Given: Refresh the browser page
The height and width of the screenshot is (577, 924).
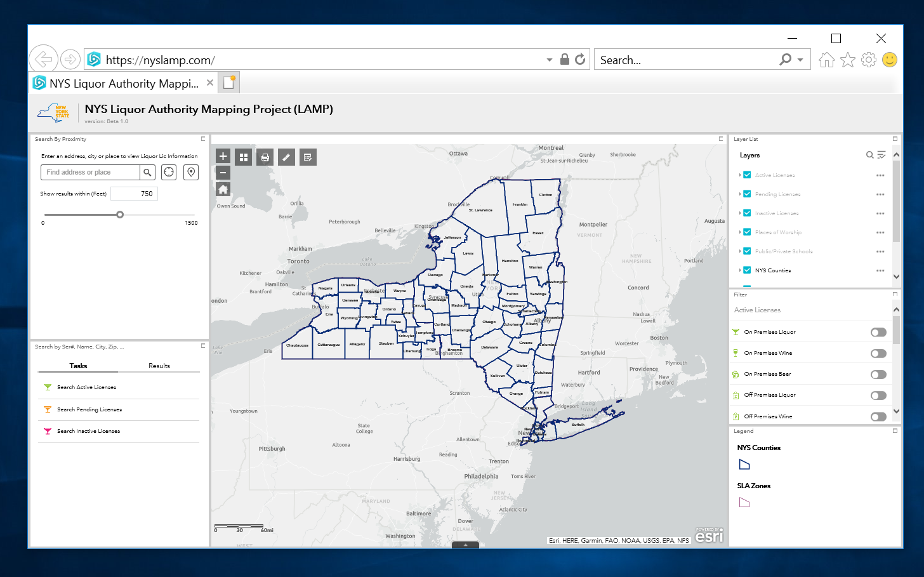Looking at the screenshot, I should point(580,60).
